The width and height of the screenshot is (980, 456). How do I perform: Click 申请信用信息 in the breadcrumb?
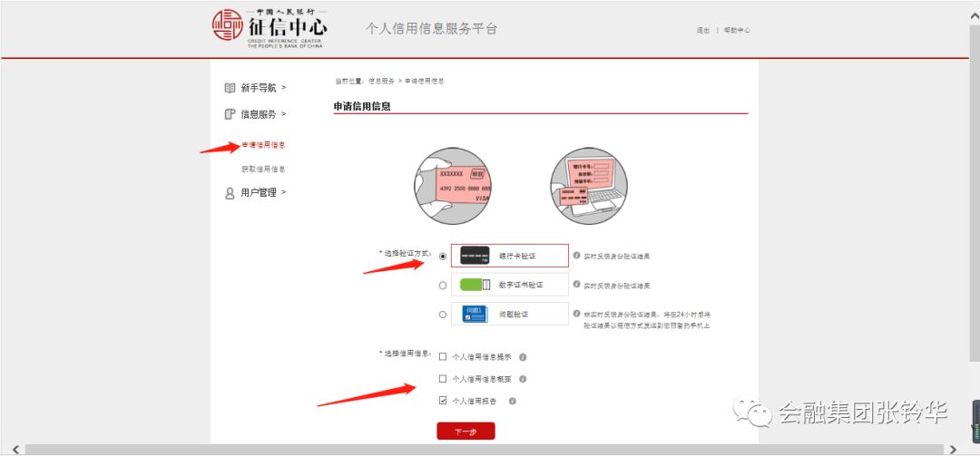[x=425, y=82]
